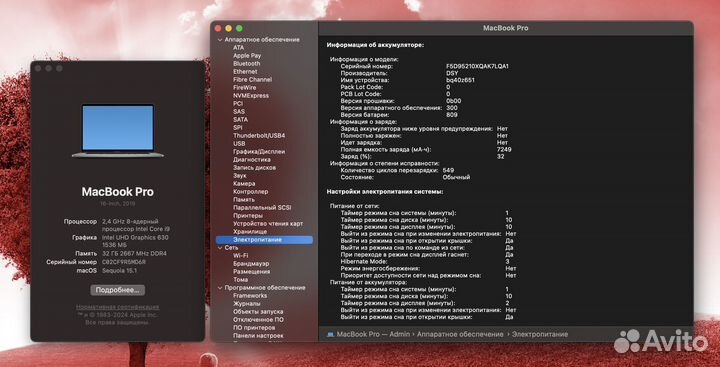Select Отключенное ПО in the sidebar
This screenshot has height=367, width=720.
pos(258,320)
